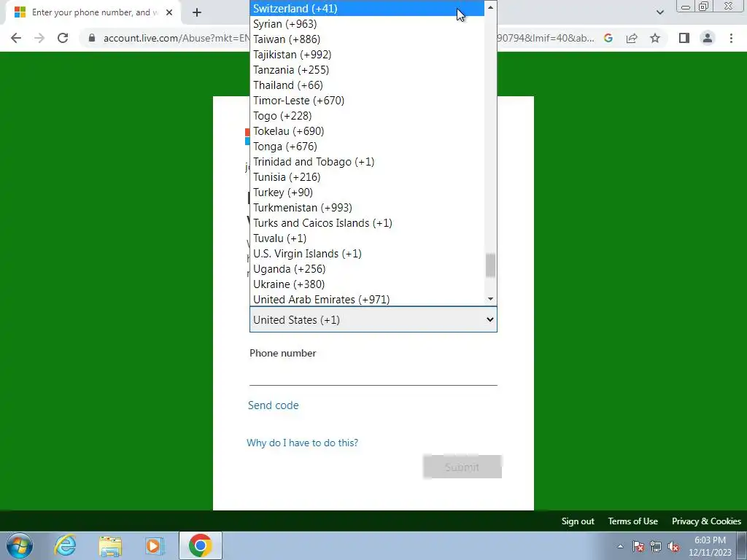Viewport: 747px width, 560px height.
Task: Choose United Arab Emirates (+971)
Action: pos(367,299)
